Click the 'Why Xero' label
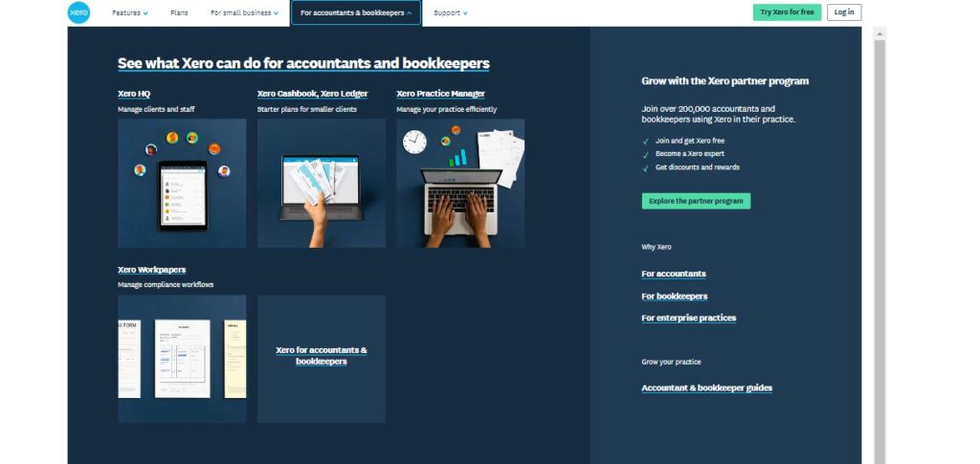 pyautogui.click(x=657, y=247)
